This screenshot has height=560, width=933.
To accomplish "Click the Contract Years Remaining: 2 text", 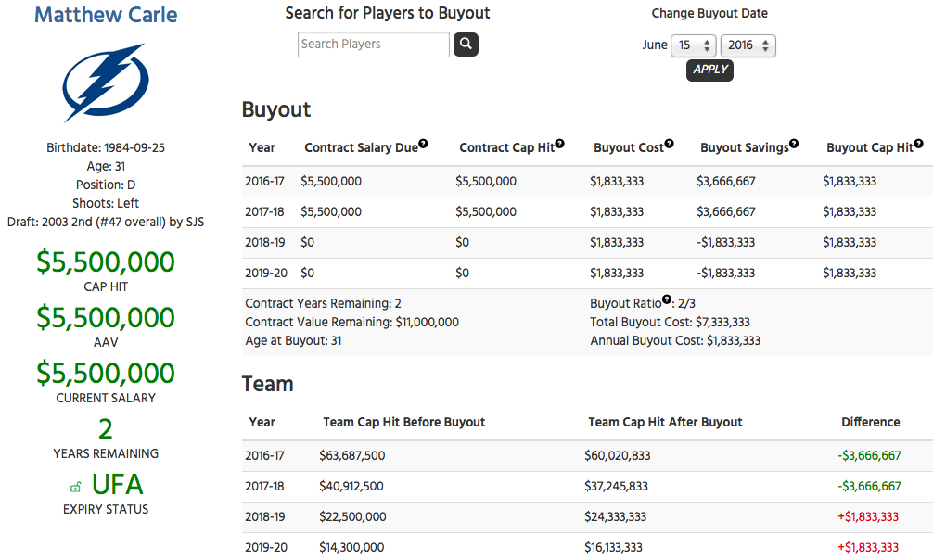I will 323,303.
